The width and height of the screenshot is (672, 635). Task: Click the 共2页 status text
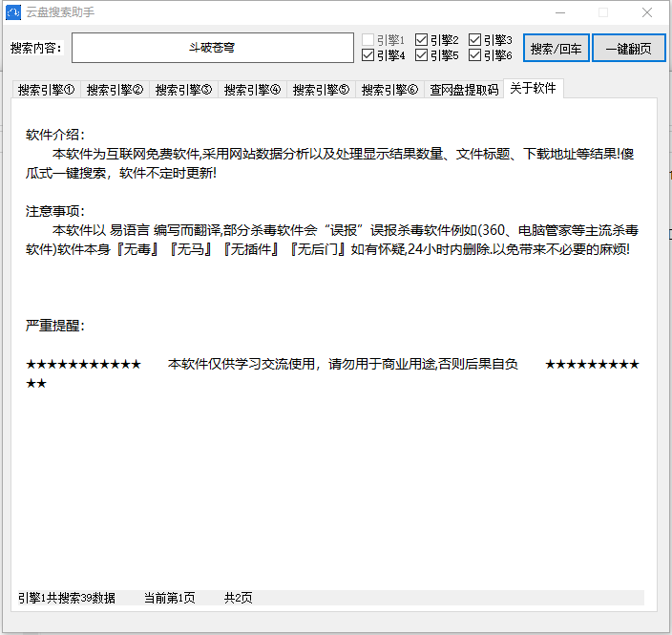[x=239, y=598]
